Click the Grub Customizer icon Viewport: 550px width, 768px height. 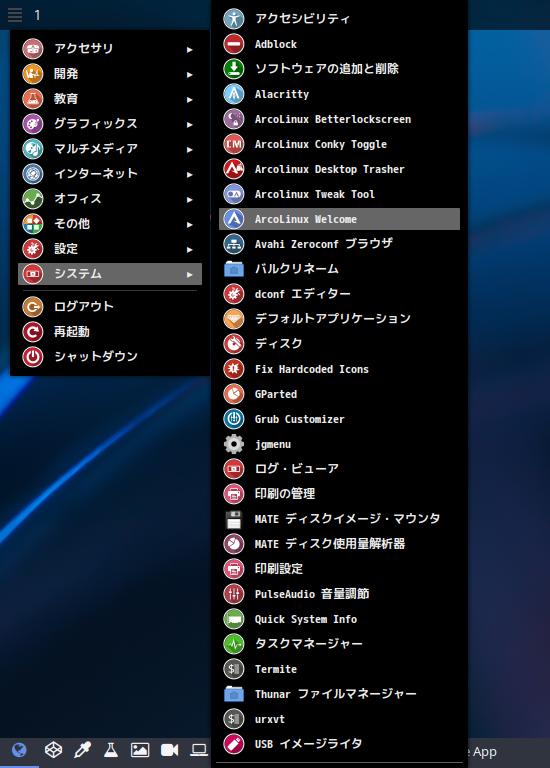234,419
